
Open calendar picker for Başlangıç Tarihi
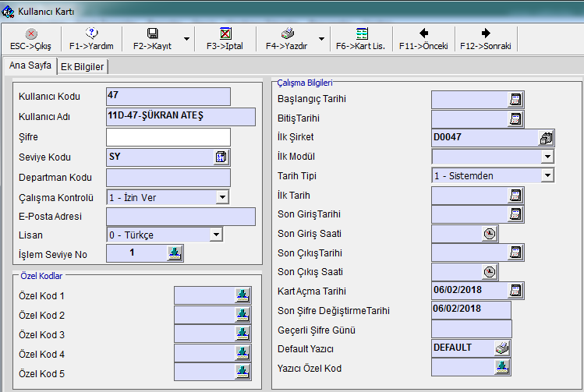[515, 100]
